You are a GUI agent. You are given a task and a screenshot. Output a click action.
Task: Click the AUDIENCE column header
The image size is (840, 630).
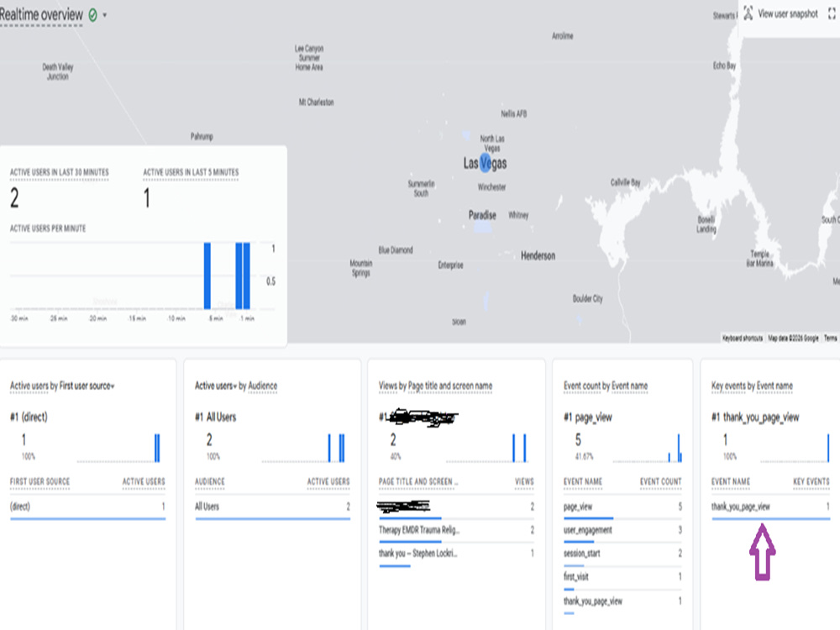point(209,481)
